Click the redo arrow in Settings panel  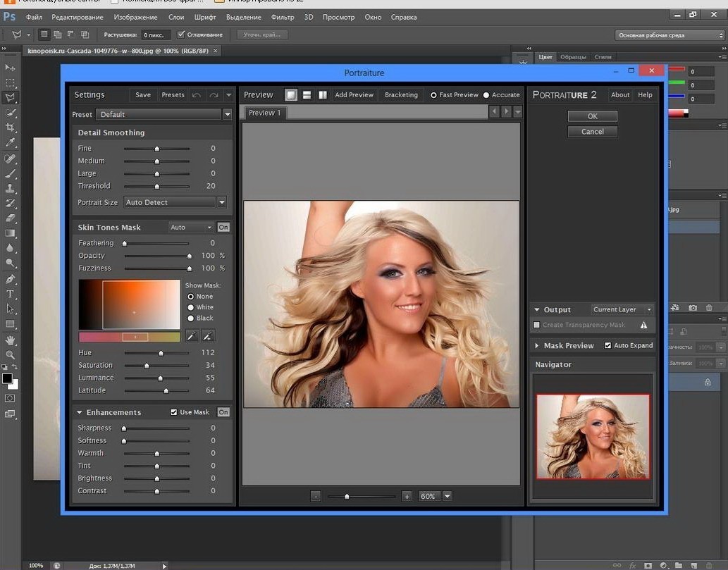(x=213, y=95)
